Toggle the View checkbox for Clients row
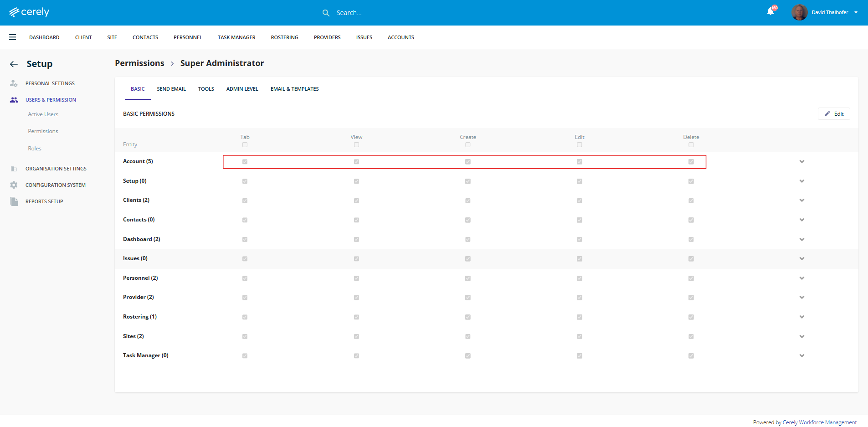 click(x=356, y=201)
